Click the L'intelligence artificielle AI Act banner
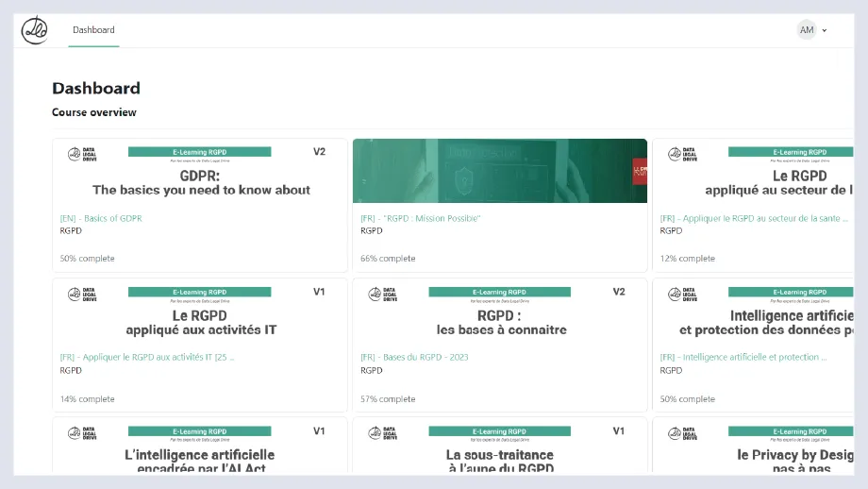 (x=200, y=446)
